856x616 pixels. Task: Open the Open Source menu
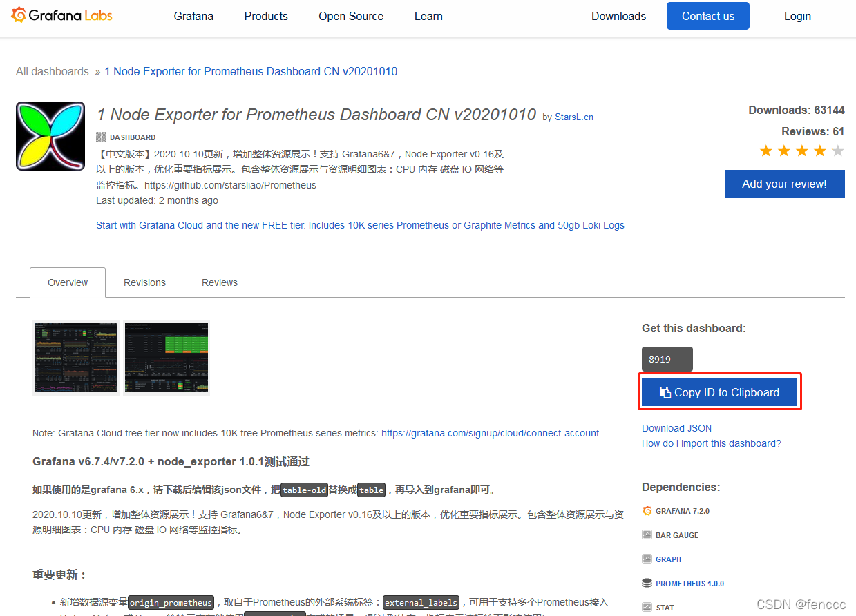(x=351, y=16)
